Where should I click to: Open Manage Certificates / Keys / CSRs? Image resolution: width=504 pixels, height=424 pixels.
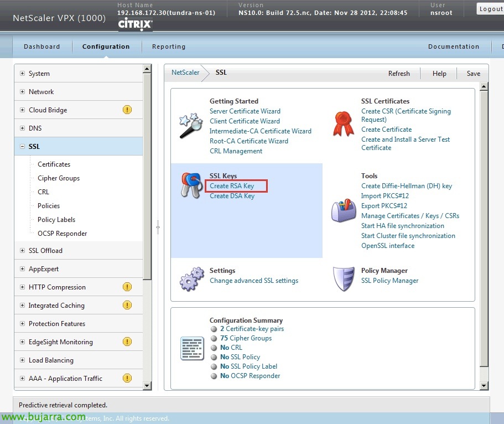click(x=410, y=216)
